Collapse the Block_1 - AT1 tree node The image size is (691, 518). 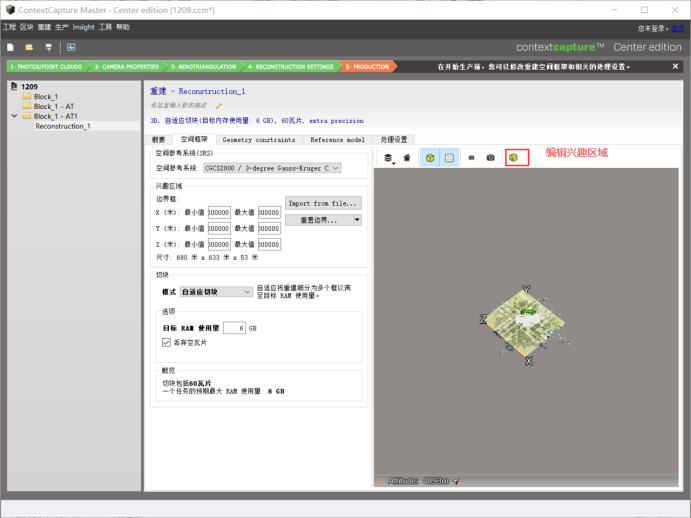pos(14,116)
